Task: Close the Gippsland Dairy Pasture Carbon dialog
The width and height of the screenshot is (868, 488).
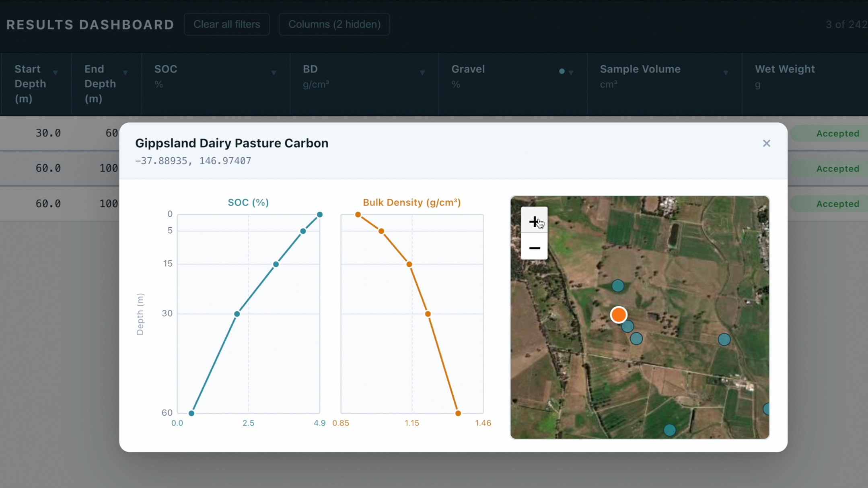Action: pyautogui.click(x=766, y=143)
